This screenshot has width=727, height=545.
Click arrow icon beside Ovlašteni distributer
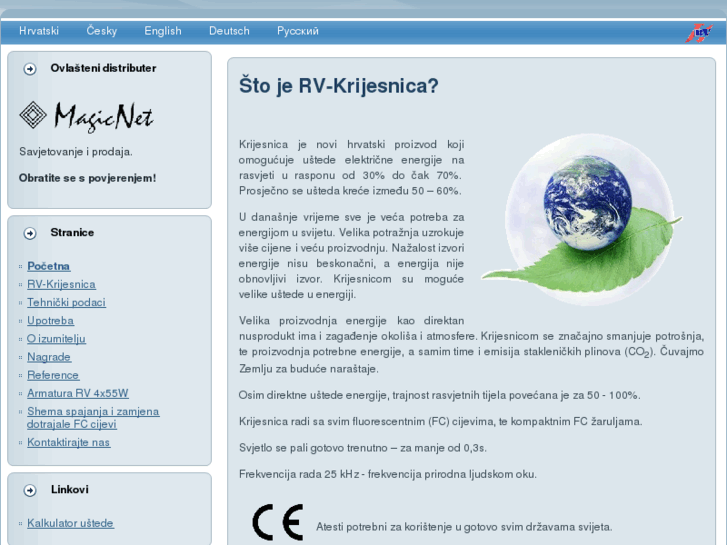click(x=30, y=69)
